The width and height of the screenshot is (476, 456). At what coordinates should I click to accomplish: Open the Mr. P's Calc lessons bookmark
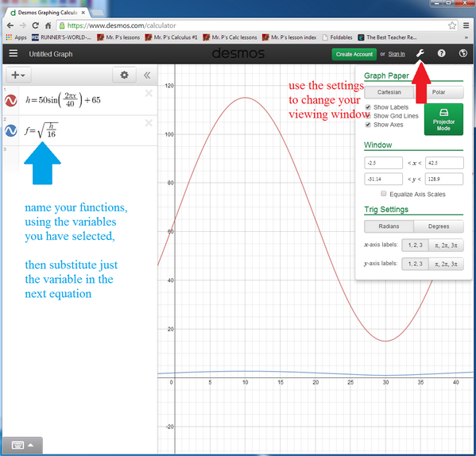[x=230, y=37]
